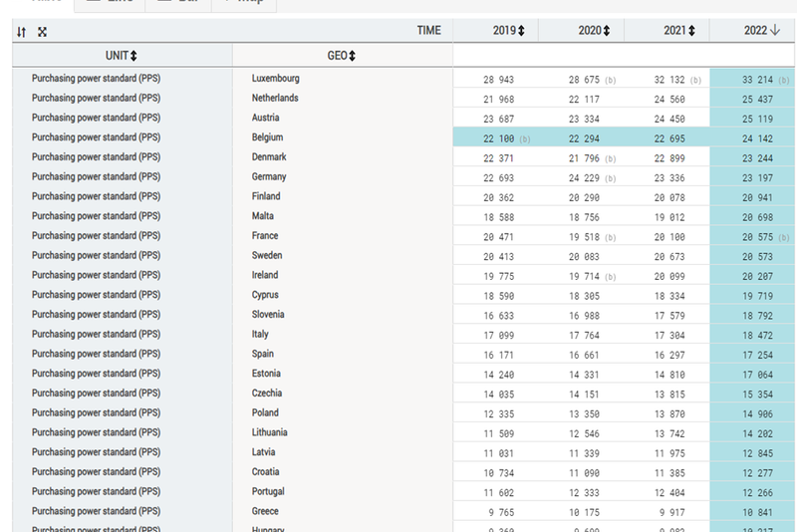Click the UNIT column sort arrows

[133, 56]
